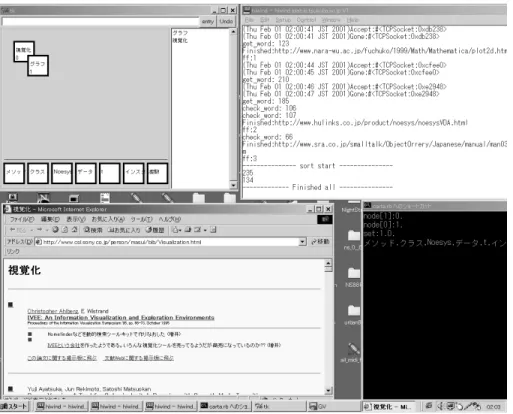Click the Undo button in tk window
Screen dimensions: 513x414
point(226,21)
